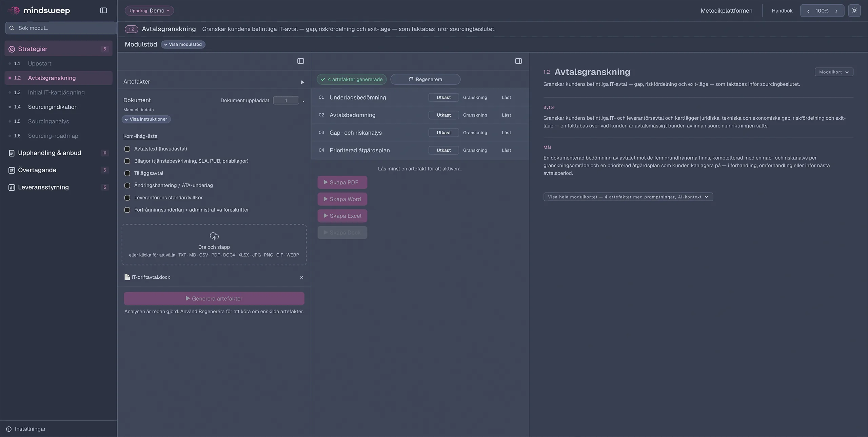Click the Strategier target icon
The width and height of the screenshot is (868, 437).
(12, 49)
